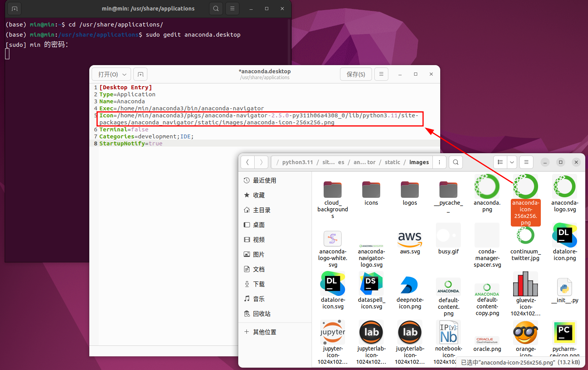Click the 保存(S) save button
This screenshot has width=588, height=370.
[356, 74]
